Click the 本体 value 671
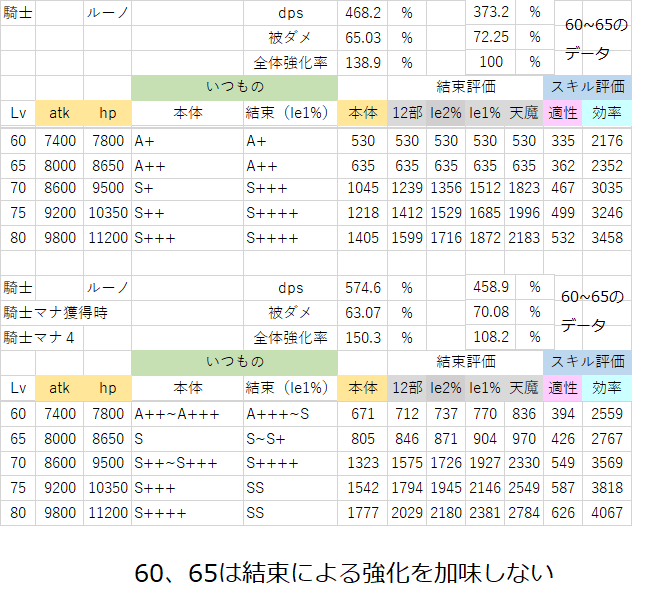Viewport: 648px width, 615px height. pos(363,414)
